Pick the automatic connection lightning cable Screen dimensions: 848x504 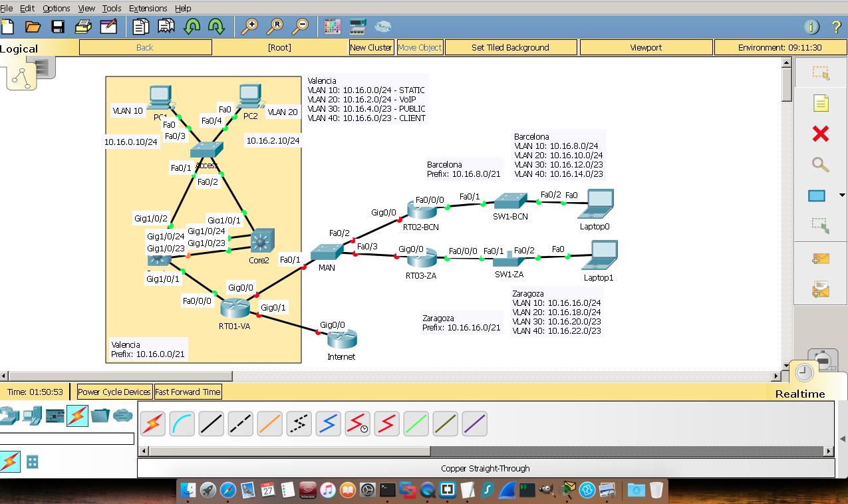tap(152, 424)
